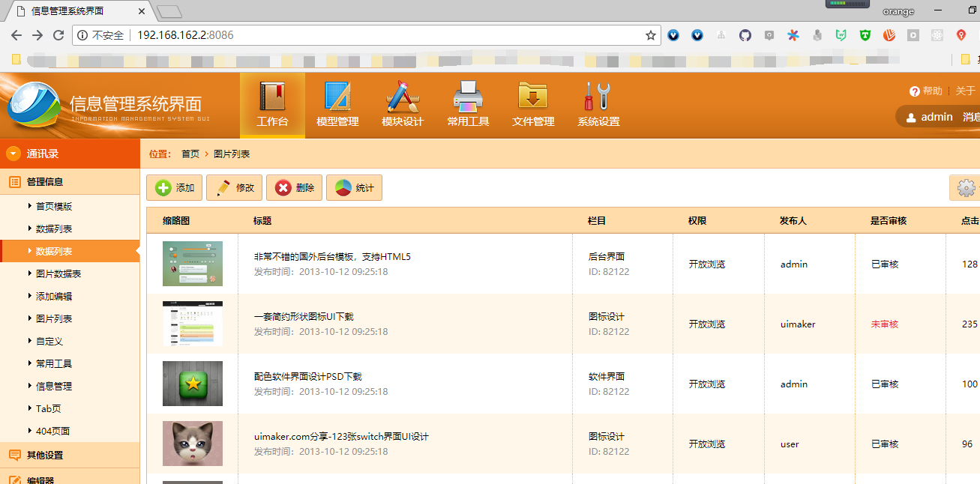Open 自定义 in the sidebar
The image size is (980, 484).
click(x=49, y=341)
